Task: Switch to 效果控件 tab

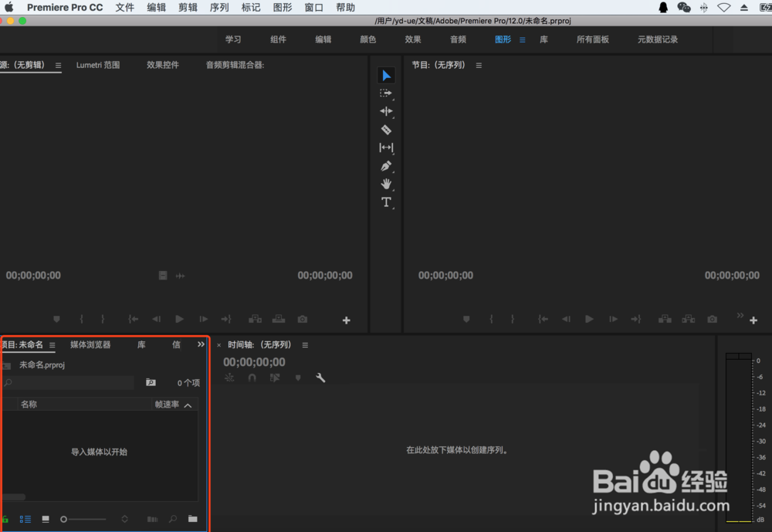Action: 163,65
